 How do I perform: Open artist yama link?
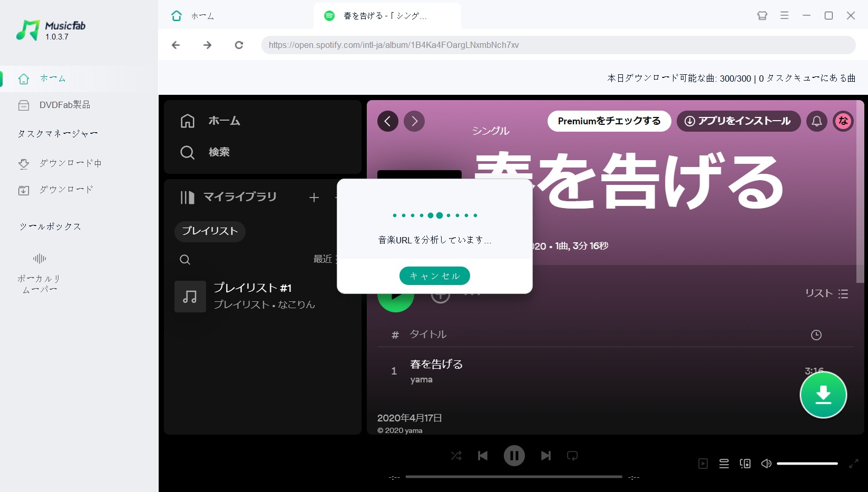click(x=422, y=380)
